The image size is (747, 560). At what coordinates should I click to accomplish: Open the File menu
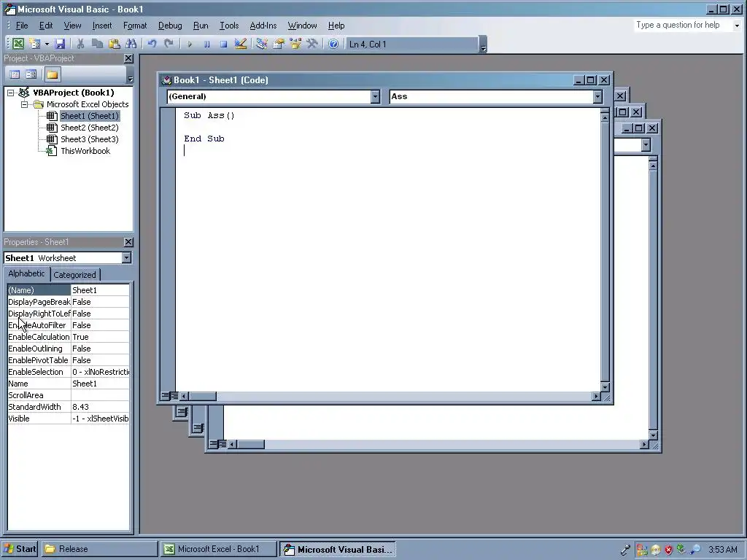(22, 26)
